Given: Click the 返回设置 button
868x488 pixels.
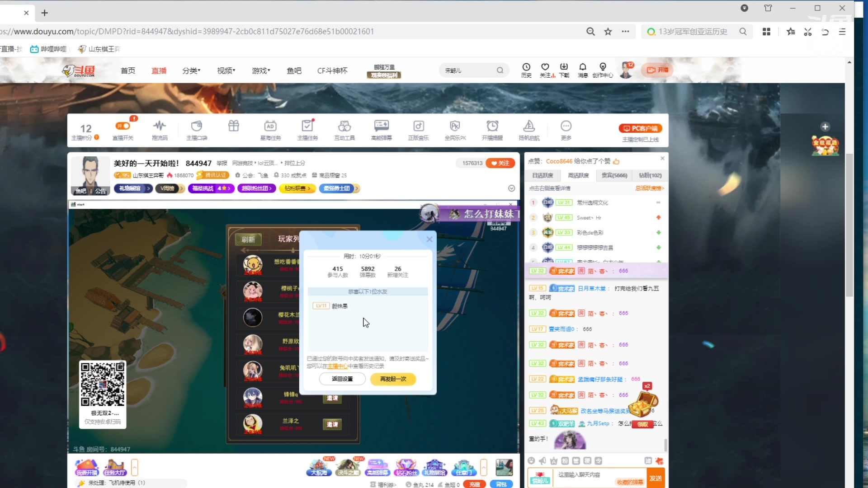Looking at the screenshot, I should 342,379.
